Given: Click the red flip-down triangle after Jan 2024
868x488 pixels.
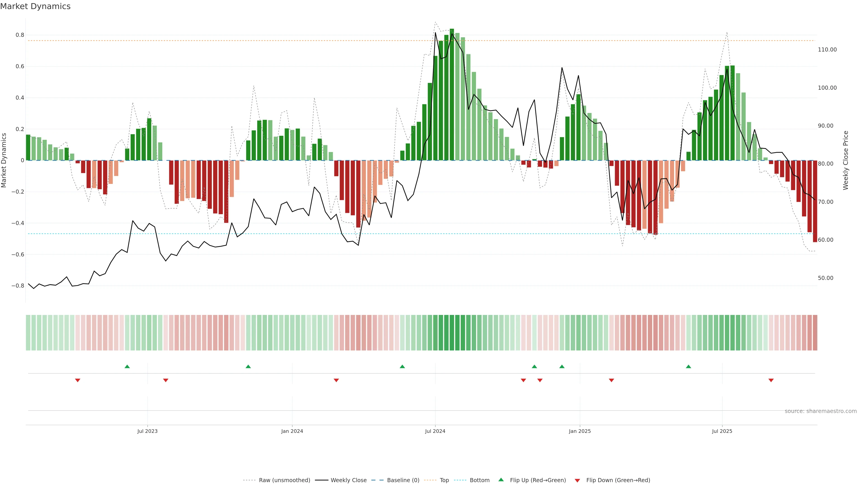Looking at the screenshot, I should (x=336, y=380).
